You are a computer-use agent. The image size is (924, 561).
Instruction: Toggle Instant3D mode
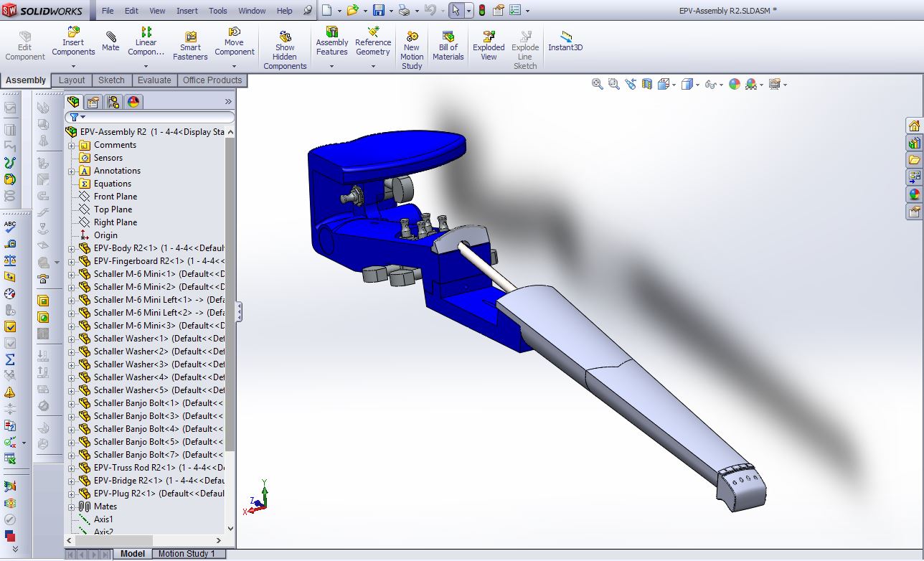pos(565,41)
